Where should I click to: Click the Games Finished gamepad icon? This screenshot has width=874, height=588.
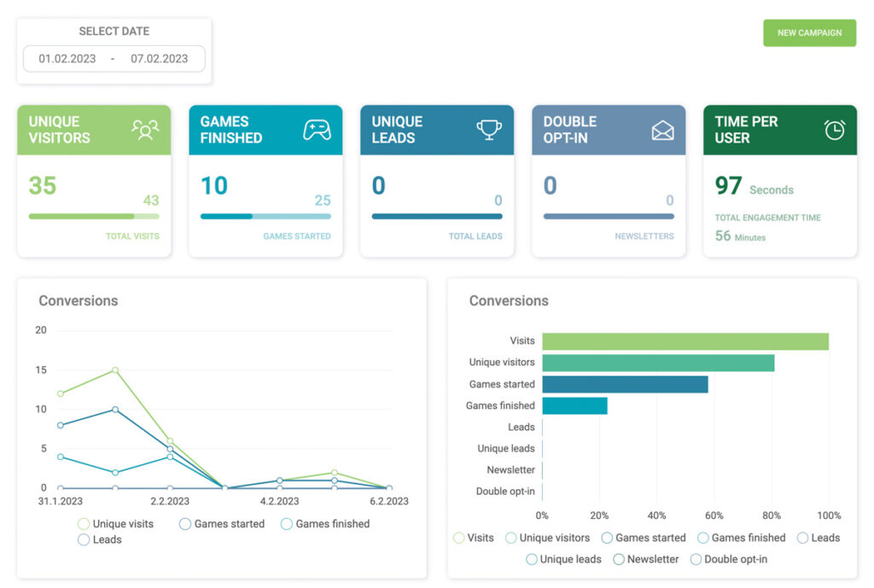click(318, 130)
